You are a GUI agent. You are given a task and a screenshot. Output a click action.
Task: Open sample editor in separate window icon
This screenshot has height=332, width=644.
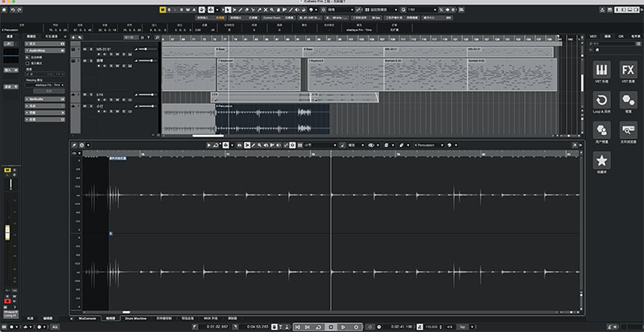(575, 145)
